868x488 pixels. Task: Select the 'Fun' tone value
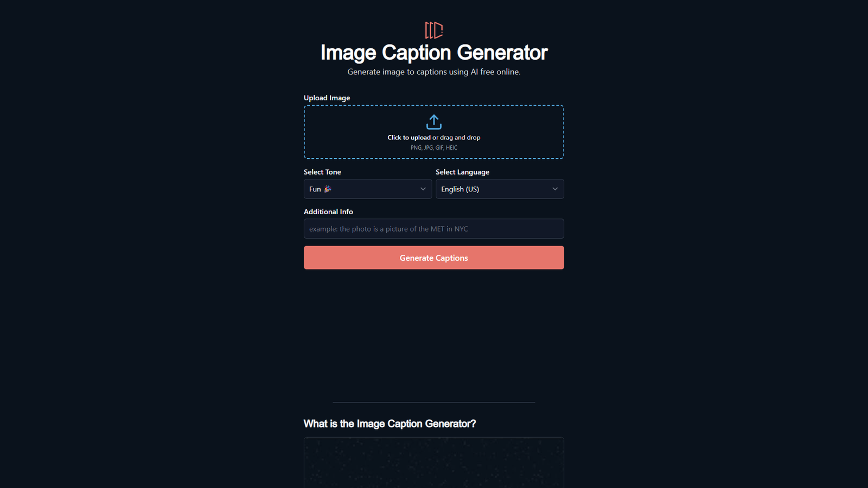pos(315,189)
